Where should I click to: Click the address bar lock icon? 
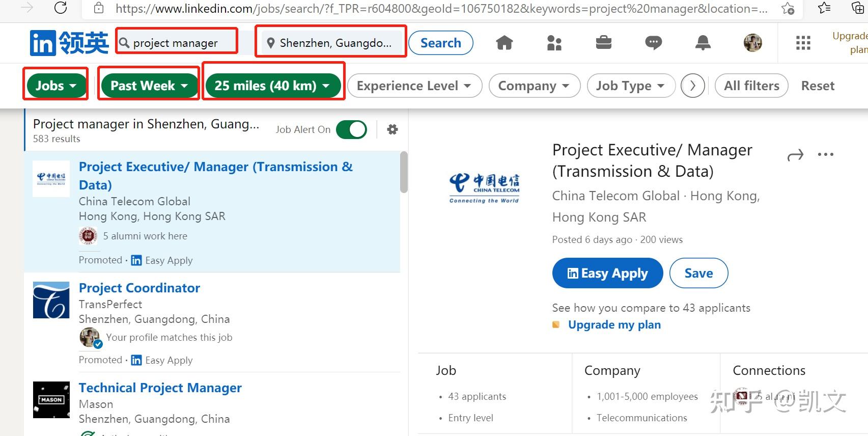click(99, 8)
